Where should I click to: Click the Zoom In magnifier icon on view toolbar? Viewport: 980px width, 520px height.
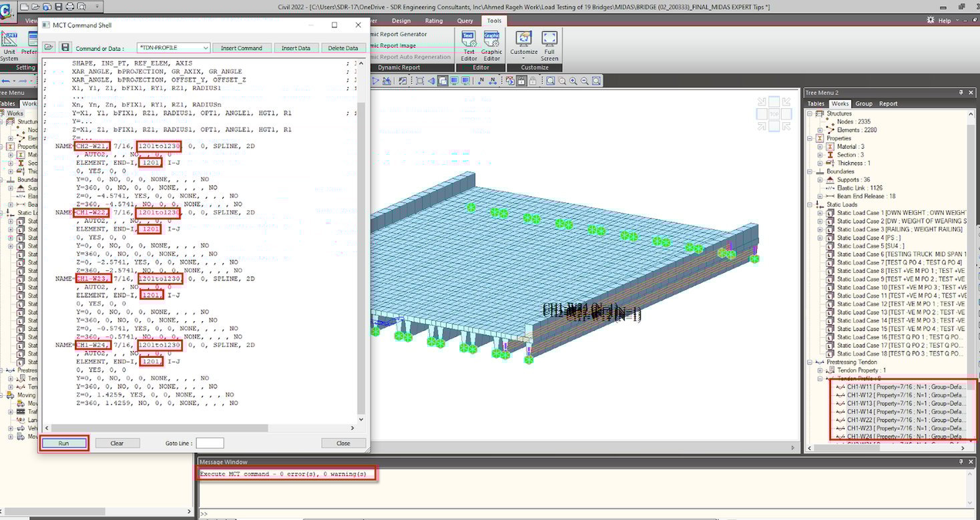coord(573,80)
